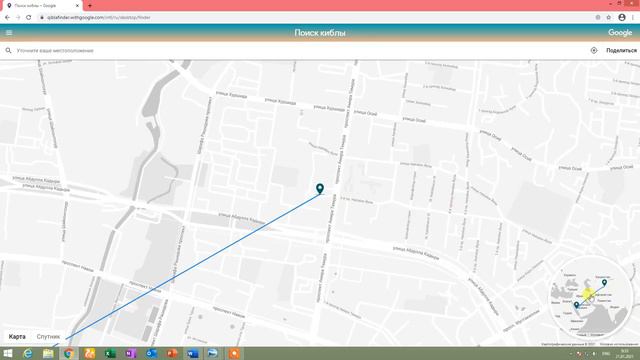This screenshot has height=360, width=640.
Task: Click the Поделиться share button
Action: [621, 51]
